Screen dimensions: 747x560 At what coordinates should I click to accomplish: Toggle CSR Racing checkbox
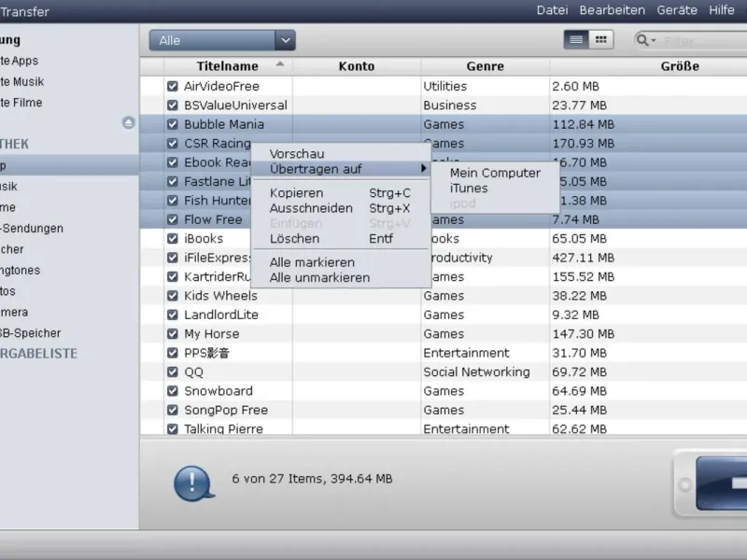coord(173,144)
